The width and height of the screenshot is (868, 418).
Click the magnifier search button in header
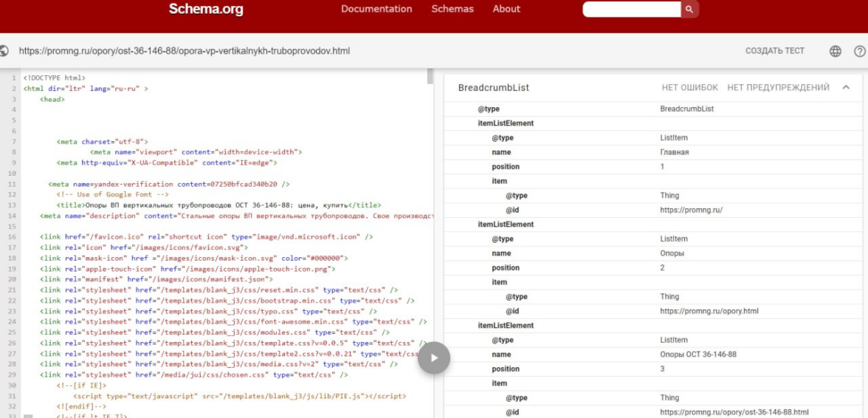tap(689, 10)
